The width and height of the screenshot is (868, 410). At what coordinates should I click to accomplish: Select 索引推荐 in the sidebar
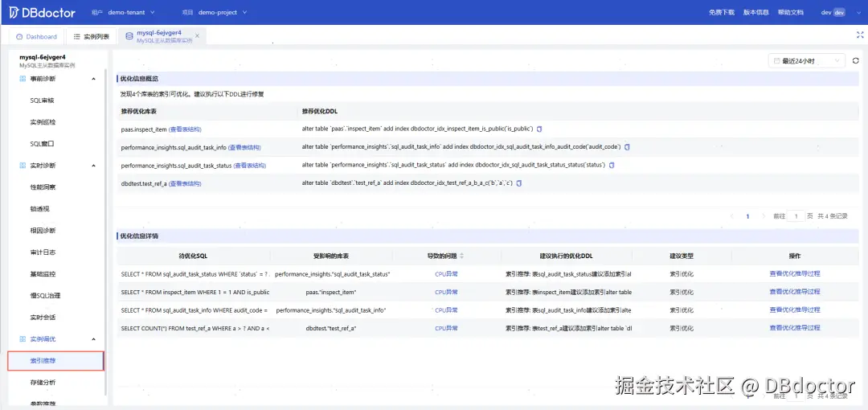[55, 361]
